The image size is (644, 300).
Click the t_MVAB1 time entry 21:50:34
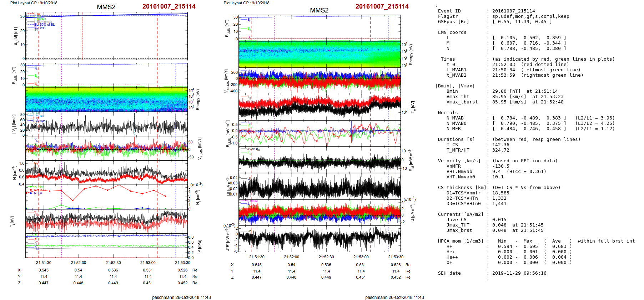[503, 70]
